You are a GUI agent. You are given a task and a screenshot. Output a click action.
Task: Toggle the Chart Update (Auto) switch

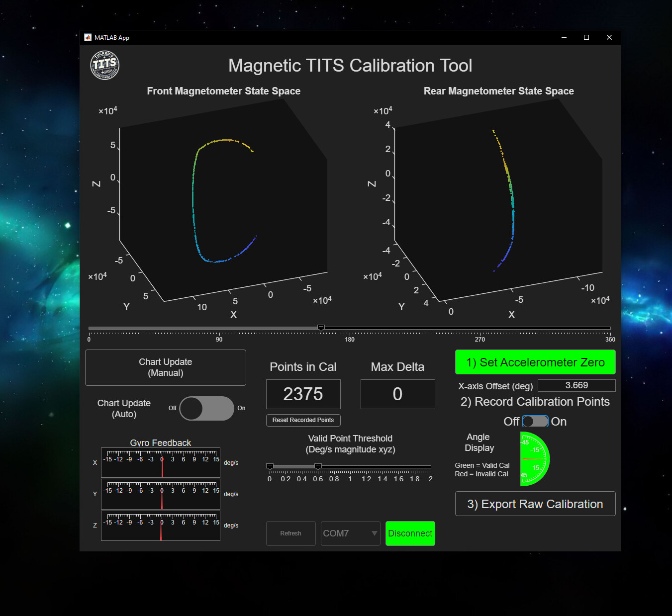[206, 408]
